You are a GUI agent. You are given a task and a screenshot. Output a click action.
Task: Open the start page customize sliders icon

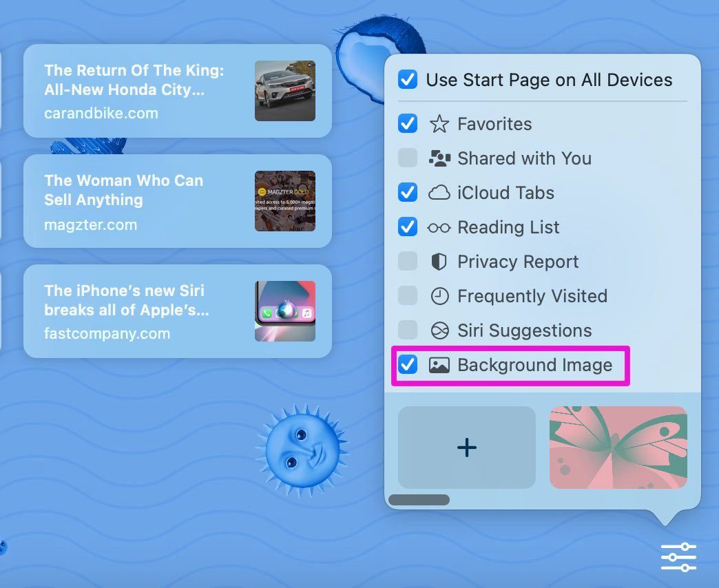tap(678, 557)
